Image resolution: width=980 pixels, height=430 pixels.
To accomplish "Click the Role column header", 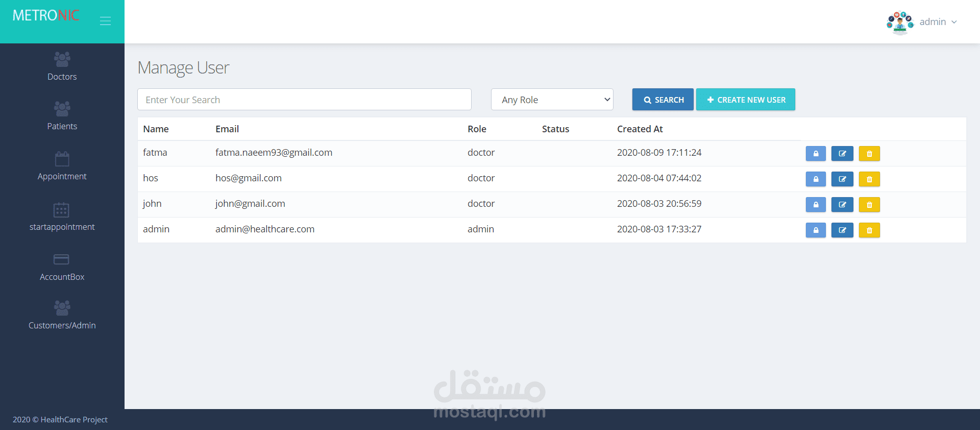I will click(x=477, y=129).
